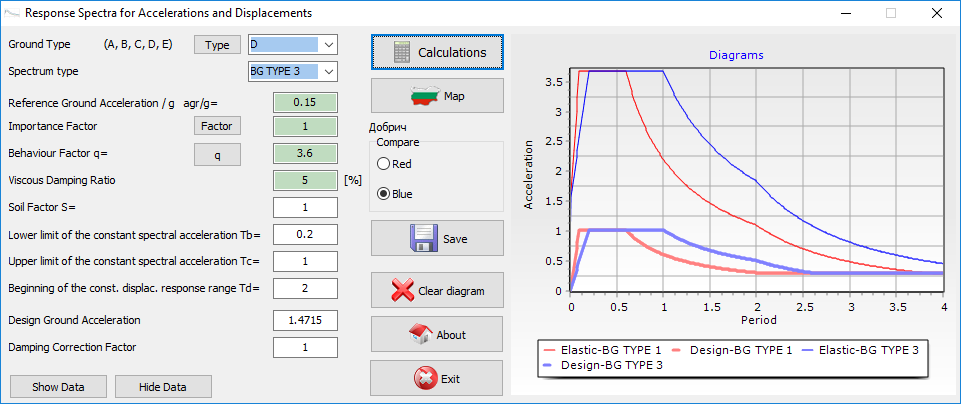Click the Soil Factor S input field
961x404 pixels.
click(305, 207)
